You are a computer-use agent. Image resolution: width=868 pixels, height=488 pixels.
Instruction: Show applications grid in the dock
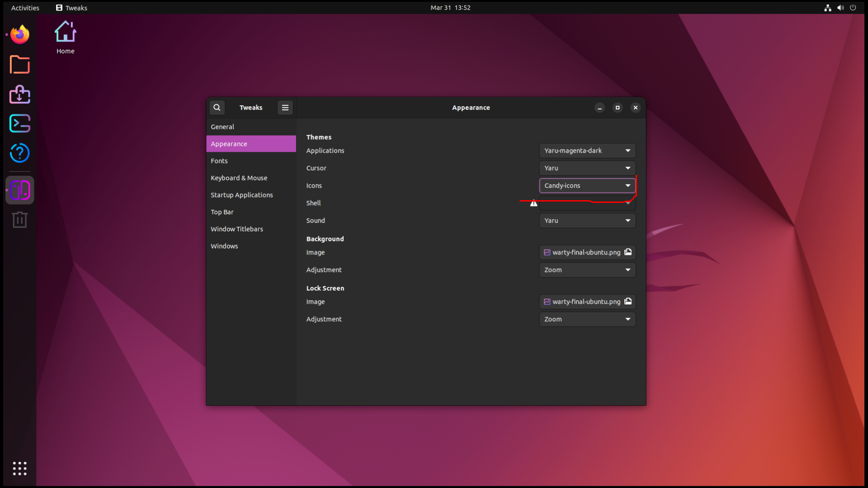20,469
